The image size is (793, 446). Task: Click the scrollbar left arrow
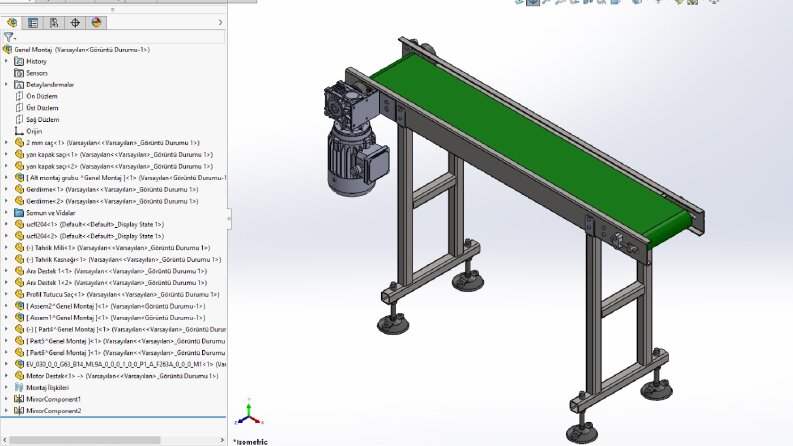point(4,440)
